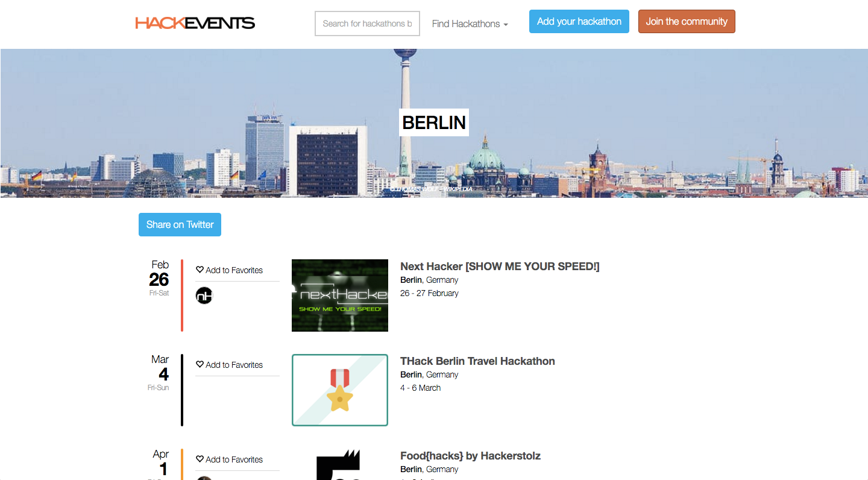The image size is (868, 480).
Task: Open the Food{hacks} logo thumbnail
Action: (340, 464)
